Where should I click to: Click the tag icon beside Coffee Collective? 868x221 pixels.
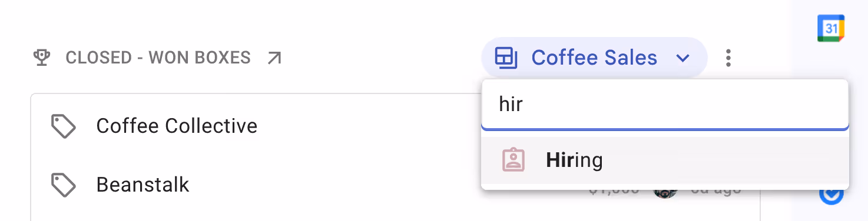click(64, 126)
